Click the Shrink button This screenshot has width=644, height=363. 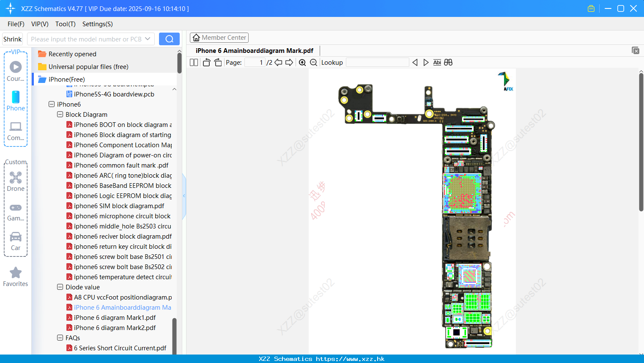pyautogui.click(x=13, y=39)
